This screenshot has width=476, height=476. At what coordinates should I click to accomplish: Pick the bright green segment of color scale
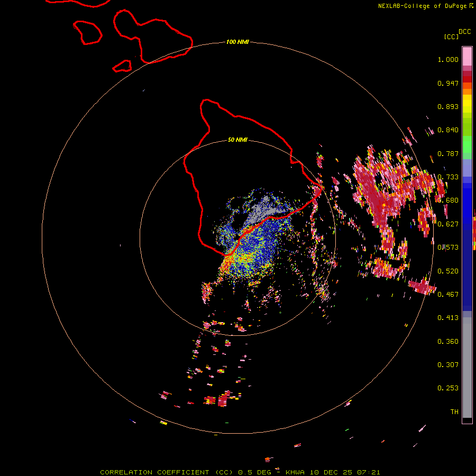click(x=467, y=144)
